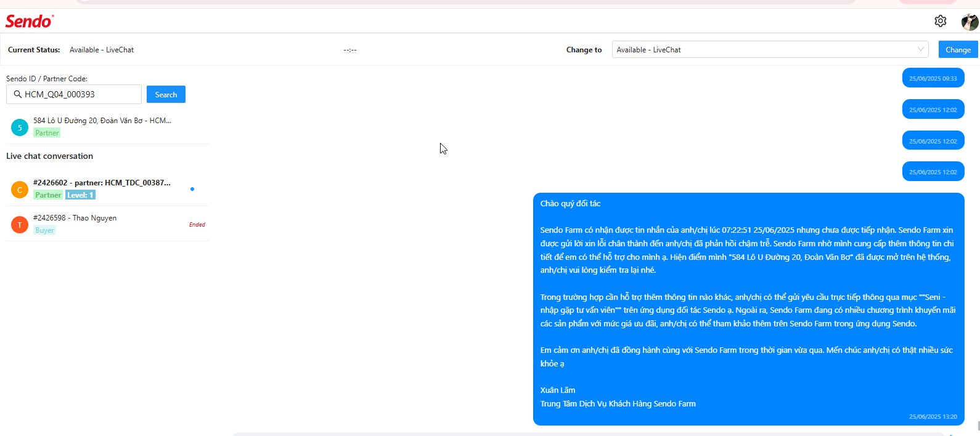Click the long message starting Chào quý đối tác
The width and height of the screenshot is (980, 436).
tap(748, 309)
